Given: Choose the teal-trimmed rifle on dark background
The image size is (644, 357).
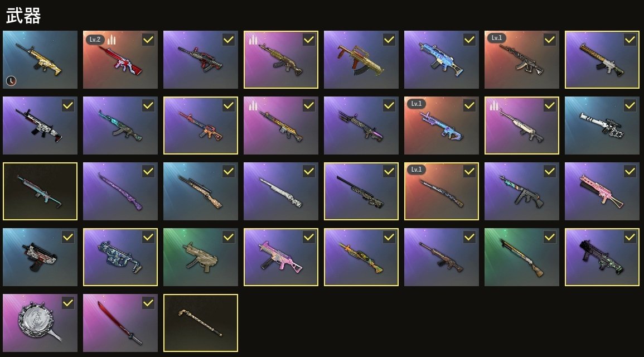Looking at the screenshot, I should [40, 191].
